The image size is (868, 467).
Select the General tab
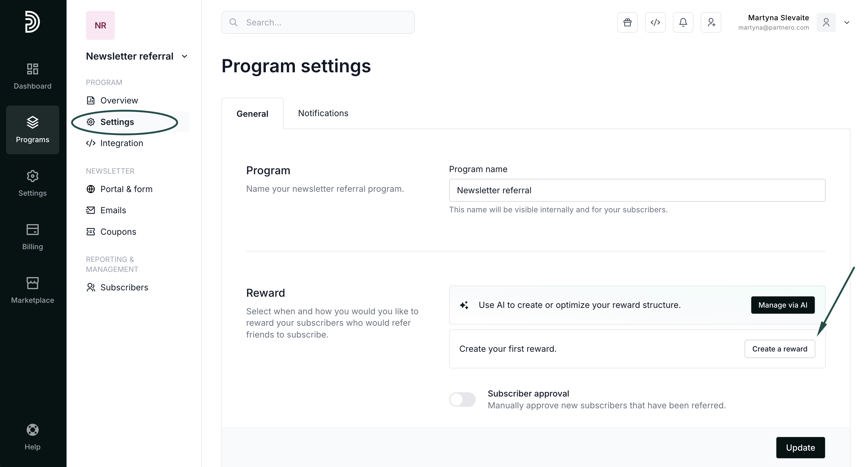pos(252,113)
